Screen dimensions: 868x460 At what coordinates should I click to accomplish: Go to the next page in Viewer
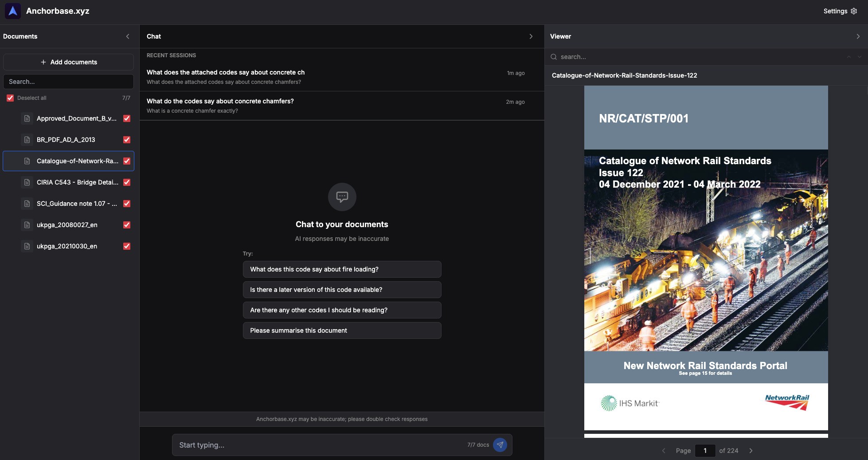(x=751, y=451)
